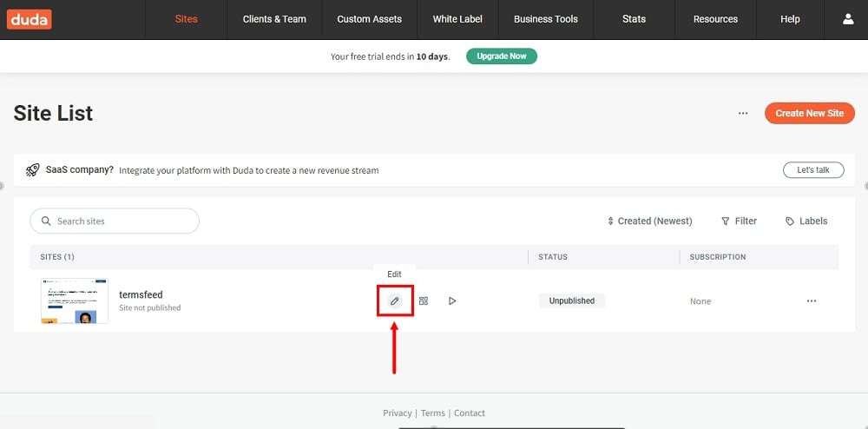This screenshot has height=429, width=868.
Task: Click the Let's talk button
Action: click(x=813, y=170)
